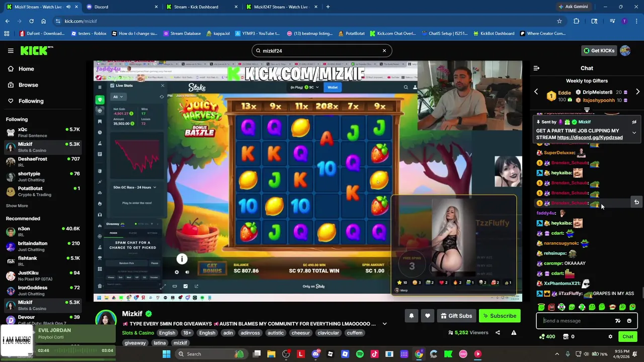Viewport: 644px width, 362px height.
Task: Clear the search box with X
Action: [x=384, y=51]
